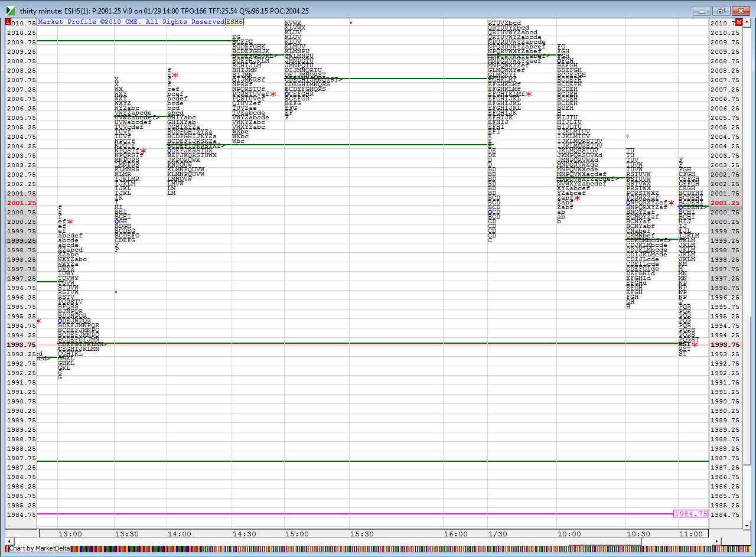Select the ESH5 symbol label
Viewport: 756px width, 557px height.
click(234, 21)
